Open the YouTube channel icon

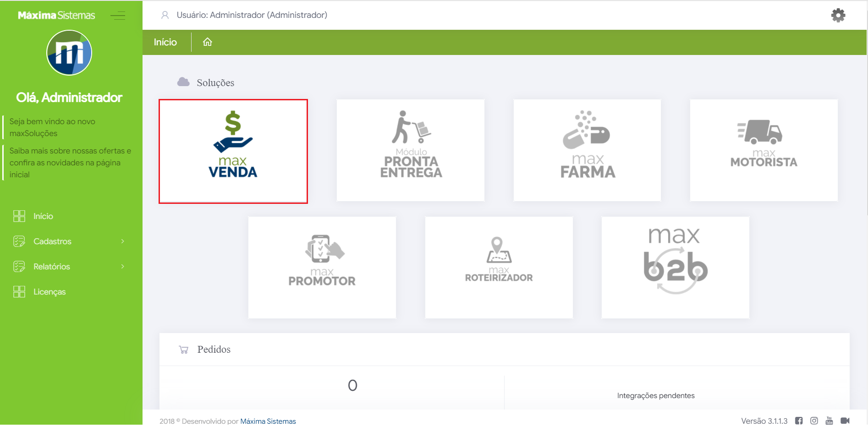click(829, 421)
